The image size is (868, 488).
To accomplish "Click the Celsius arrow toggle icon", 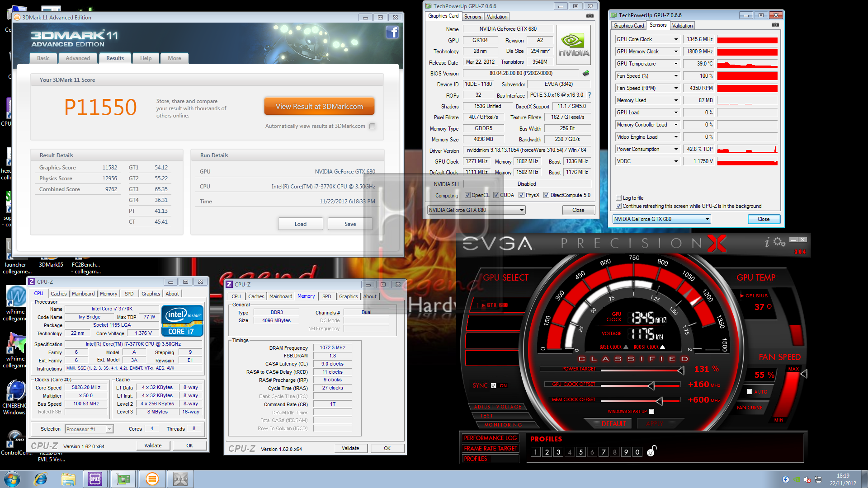I will pos(742,296).
